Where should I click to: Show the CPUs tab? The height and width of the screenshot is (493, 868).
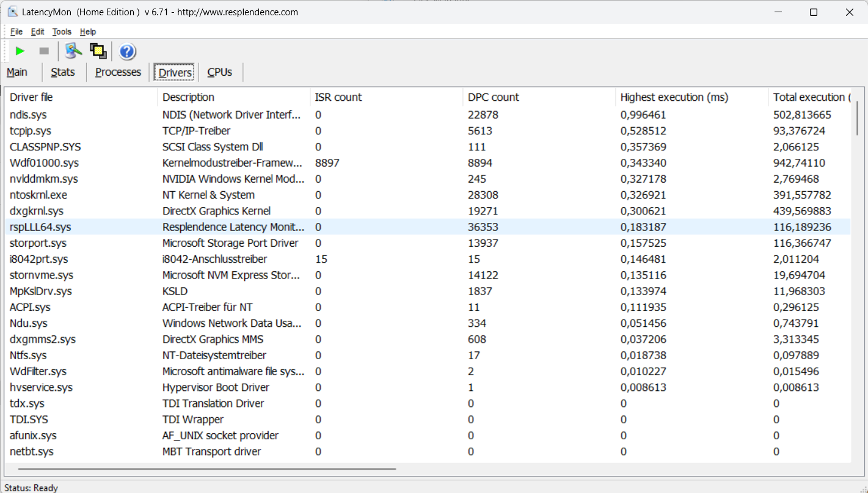[220, 72]
